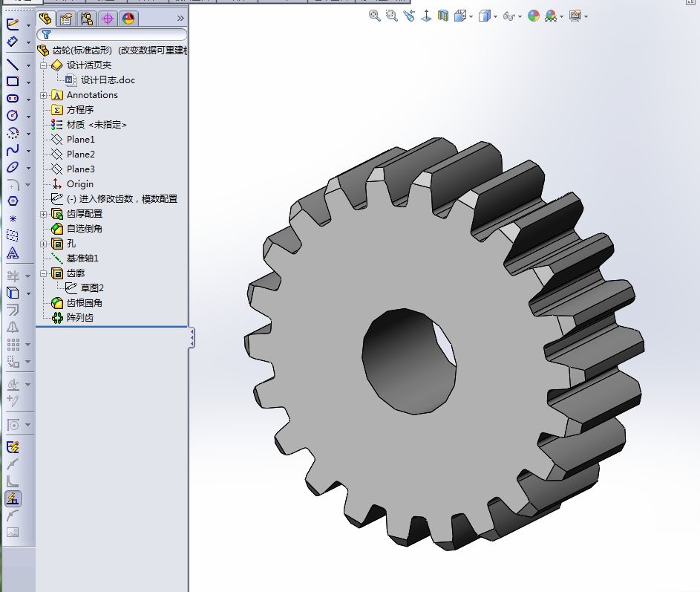Screen dimensions: 700x592
Task: Select the Line sketch tool
Action: click(13, 65)
